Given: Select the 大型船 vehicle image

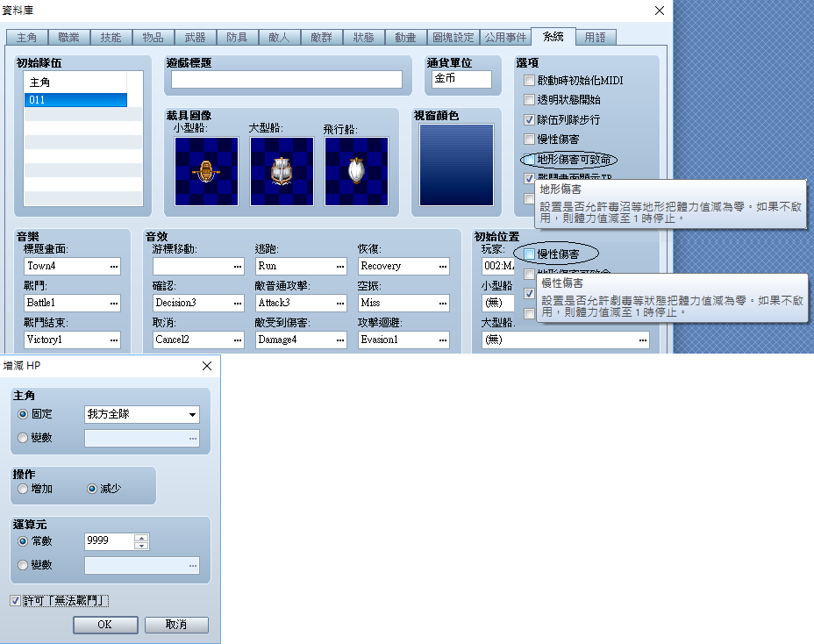Looking at the screenshot, I should point(282,171).
